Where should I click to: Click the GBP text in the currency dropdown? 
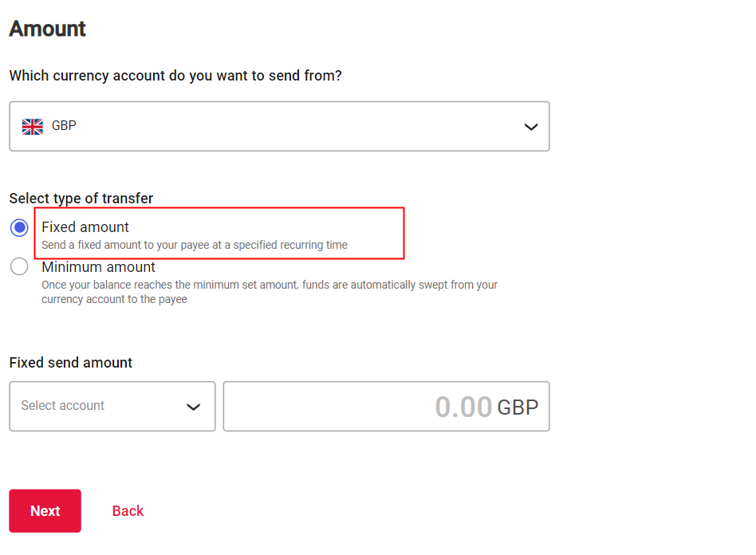click(64, 126)
